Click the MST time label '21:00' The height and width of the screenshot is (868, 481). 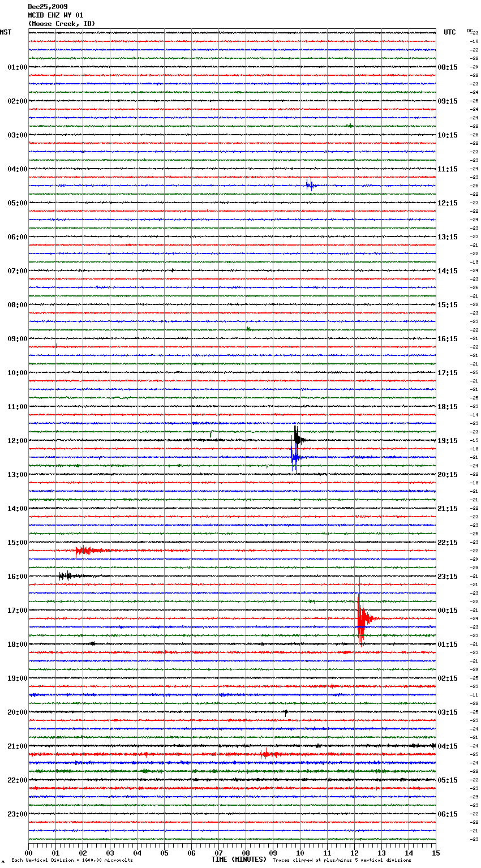tap(18, 746)
